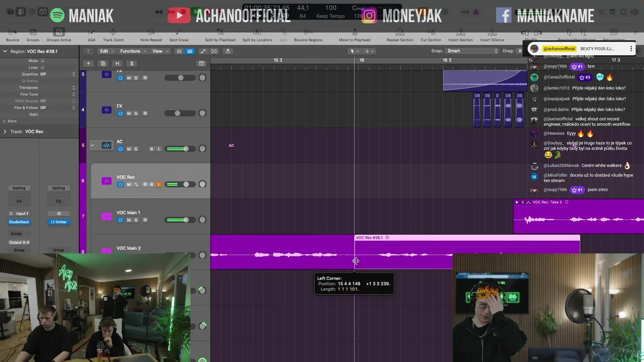Open the Quantize Off dropdown
Viewport: 644px width, 362px height.
pyautogui.click(x=58, y=74)
